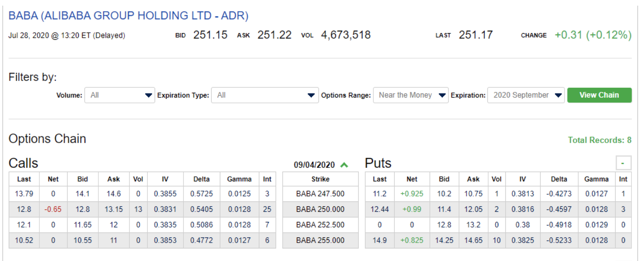Click the Puts section heading
The height and width of the screenshot is (261, 644).
pos(378,163)
